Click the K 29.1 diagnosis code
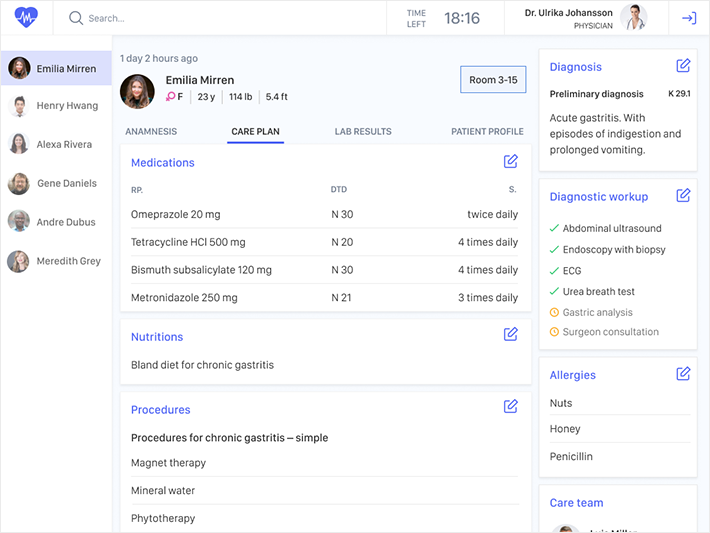 (679, 94)
